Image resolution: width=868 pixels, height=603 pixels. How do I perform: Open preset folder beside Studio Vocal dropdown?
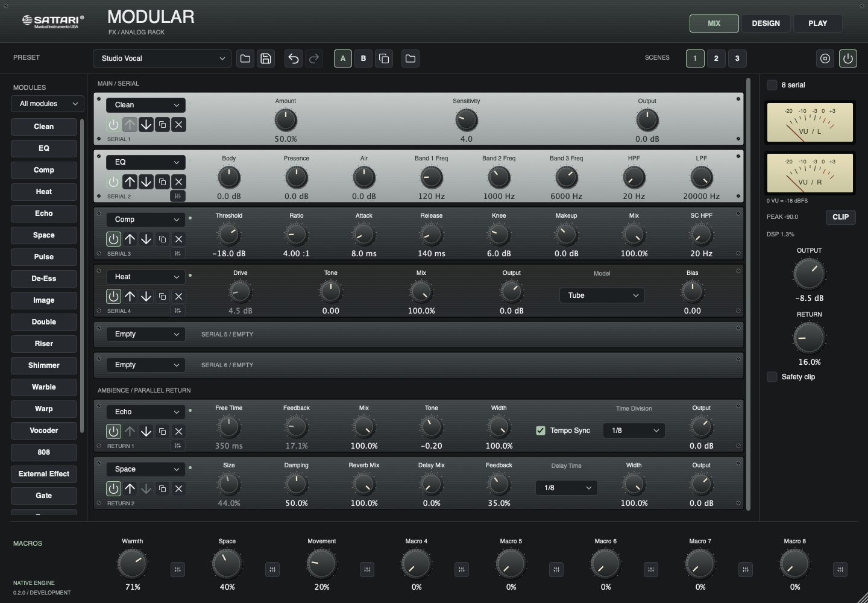[x=245, y=58]
